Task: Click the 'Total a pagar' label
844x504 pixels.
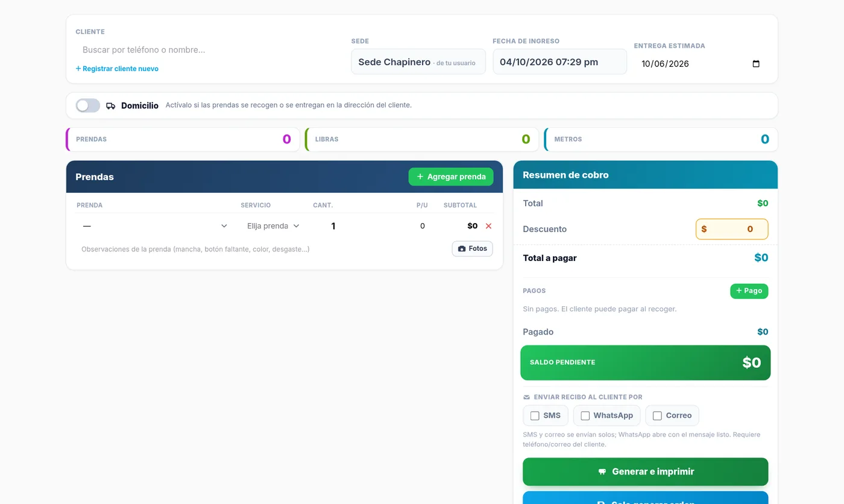Action: pyautogui.click(x=550, y=258)
